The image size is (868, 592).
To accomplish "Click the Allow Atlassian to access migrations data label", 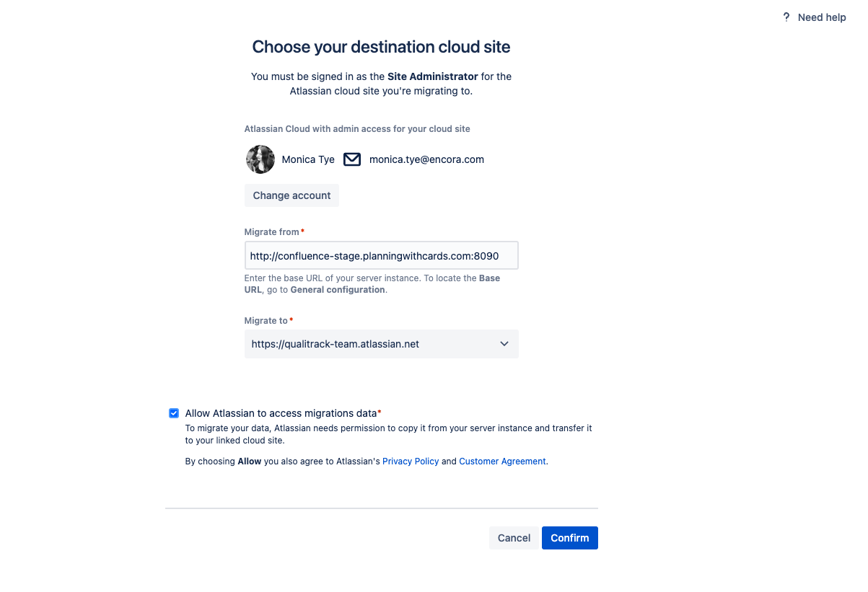I will pyautogui.click(x=281, y=413).
